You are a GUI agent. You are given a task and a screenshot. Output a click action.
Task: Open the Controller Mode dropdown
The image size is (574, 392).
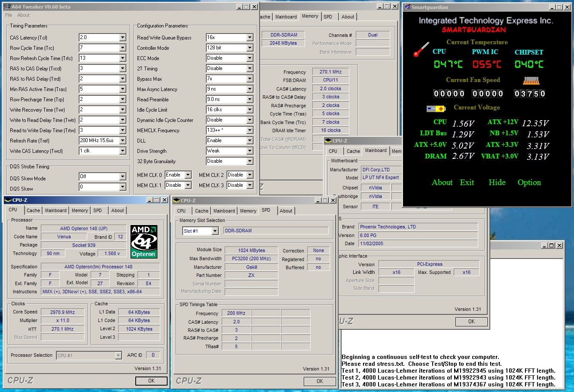tap(250, 48)
